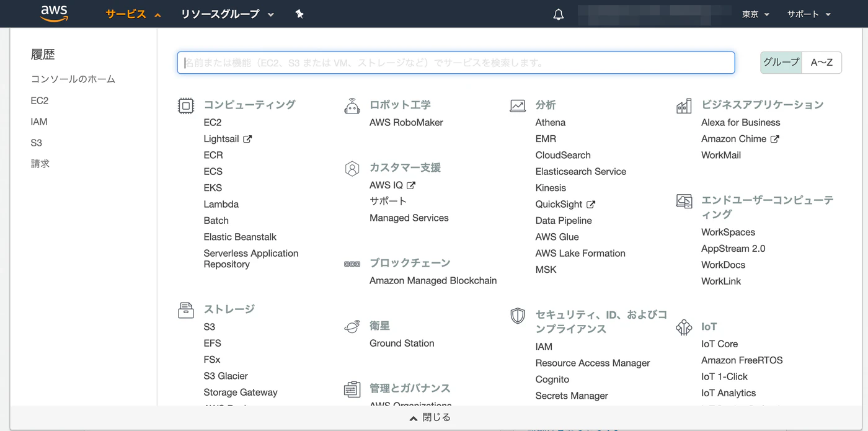Open WorkSpaces
The image size is (868, 431).
(x=728, y=232)
